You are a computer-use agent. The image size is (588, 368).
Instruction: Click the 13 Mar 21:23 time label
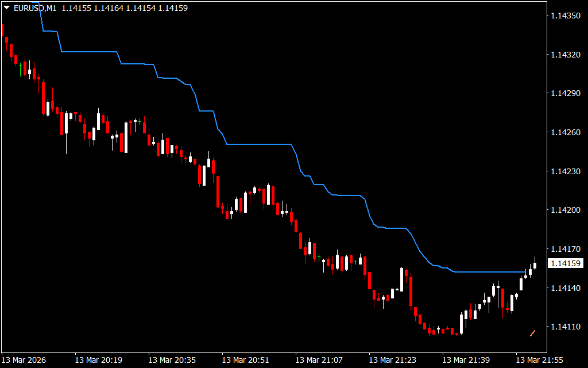click(x=392, y=360)
